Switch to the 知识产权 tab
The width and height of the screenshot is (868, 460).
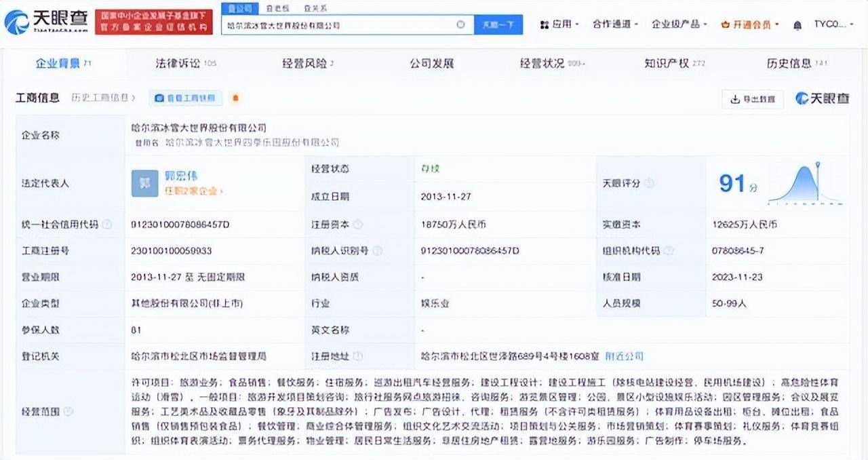675,63
